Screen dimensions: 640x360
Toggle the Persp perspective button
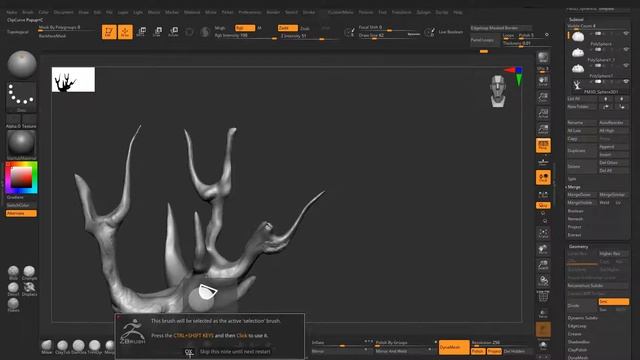(543, 146)
